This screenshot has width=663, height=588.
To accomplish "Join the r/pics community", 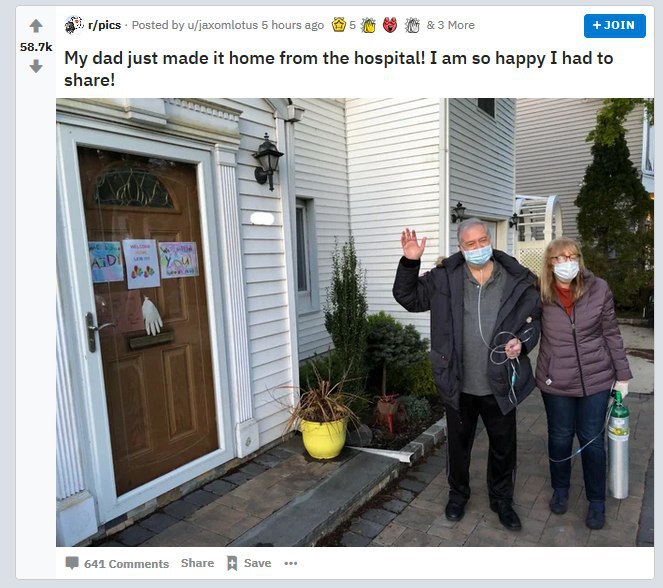I will click(614, 26).
